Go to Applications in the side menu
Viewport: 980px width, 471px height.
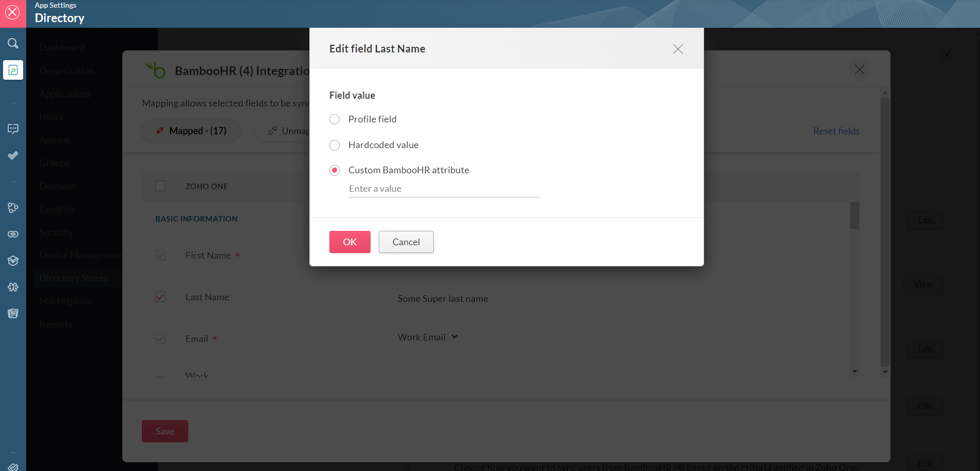[65, 94]
